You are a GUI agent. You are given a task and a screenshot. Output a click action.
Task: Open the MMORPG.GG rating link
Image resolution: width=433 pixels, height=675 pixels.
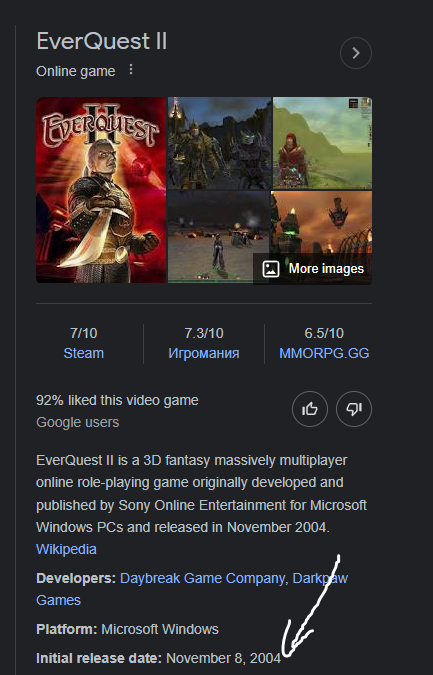point(324,353)
